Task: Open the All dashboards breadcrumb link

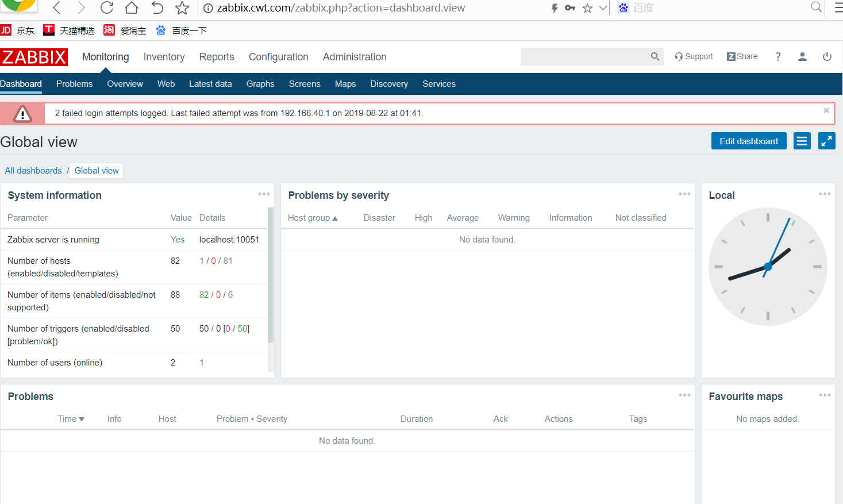Action: [x=33, y=171]
